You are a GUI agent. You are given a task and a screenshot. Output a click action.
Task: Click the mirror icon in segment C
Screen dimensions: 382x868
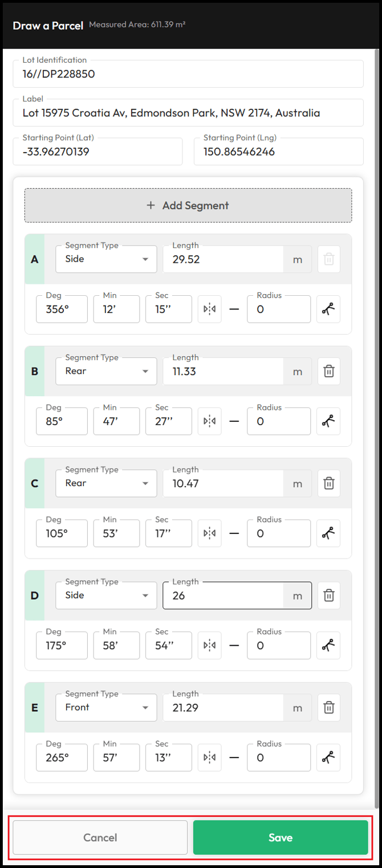[x=210, y=533]
